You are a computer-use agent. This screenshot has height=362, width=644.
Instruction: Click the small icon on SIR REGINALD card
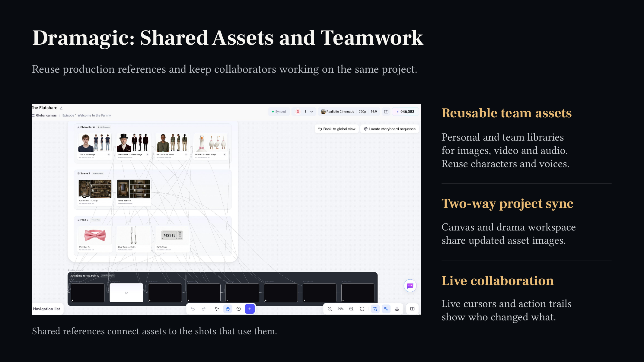click(148, 154)
